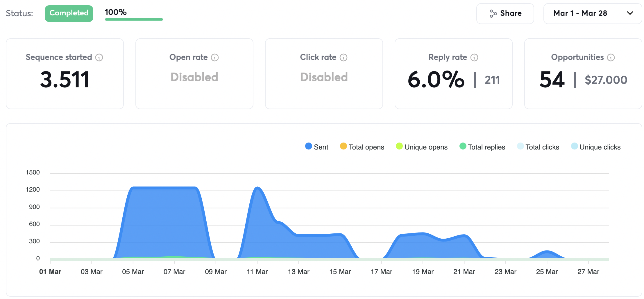Click the 100% progress bar
The height and width of the screenshot is (299, 644).
point(134,19)
